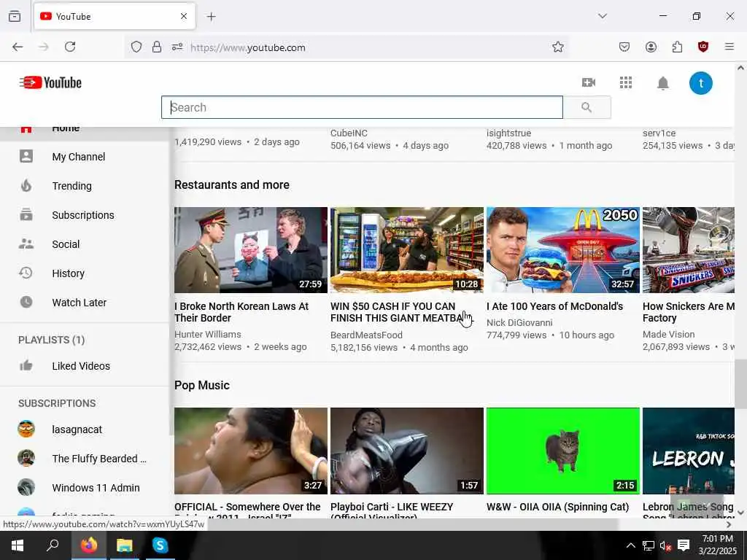Click the History clock-arrow icon
The image size is (747, 560).
26,273
